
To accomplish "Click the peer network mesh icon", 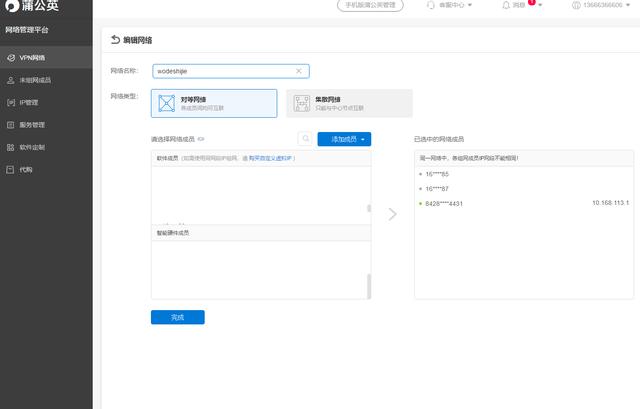I will click(x=167, y=103).
